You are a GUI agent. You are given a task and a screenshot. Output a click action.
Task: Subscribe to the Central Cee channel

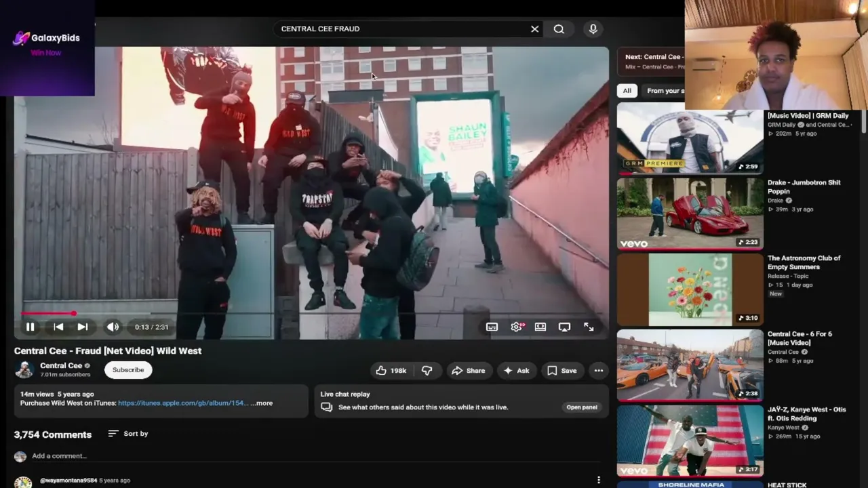(128, 370)
